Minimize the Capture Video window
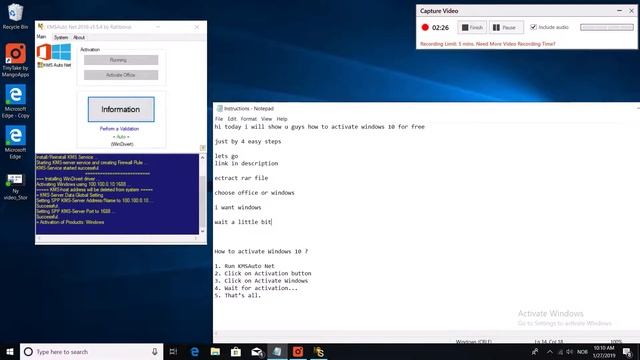This screenshot has height=360, width=640. pyautogui.click(x=620, y=11)
